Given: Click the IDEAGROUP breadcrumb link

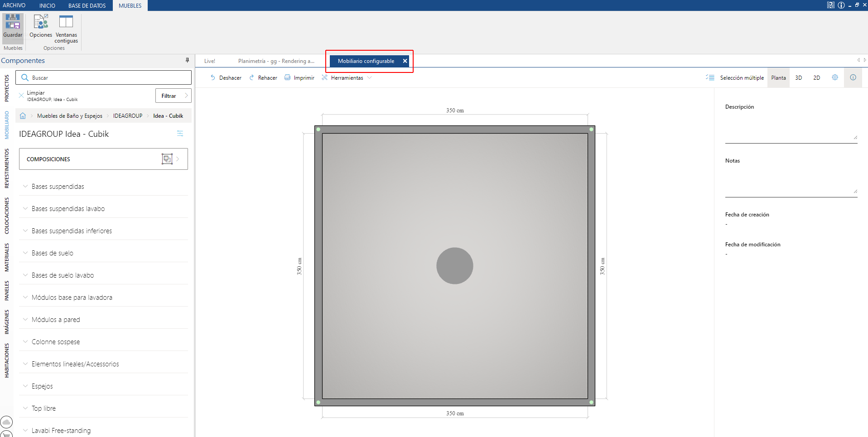Looking at the screenshot, I should 128,116.
